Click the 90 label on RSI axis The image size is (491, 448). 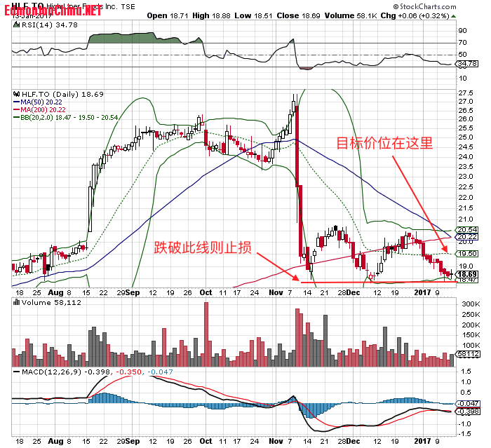[x=462, y=31]
